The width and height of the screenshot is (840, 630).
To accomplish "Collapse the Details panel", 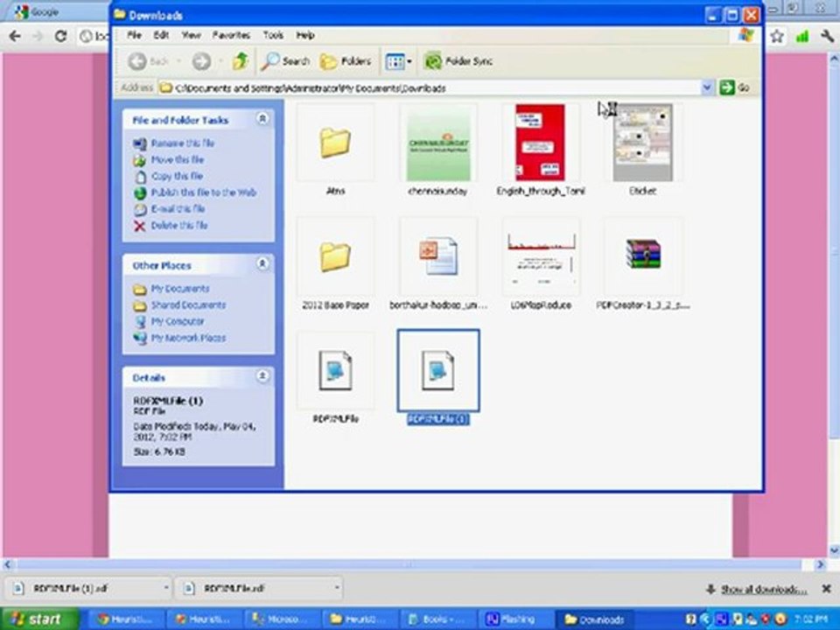I will click(x=262, y=376).
